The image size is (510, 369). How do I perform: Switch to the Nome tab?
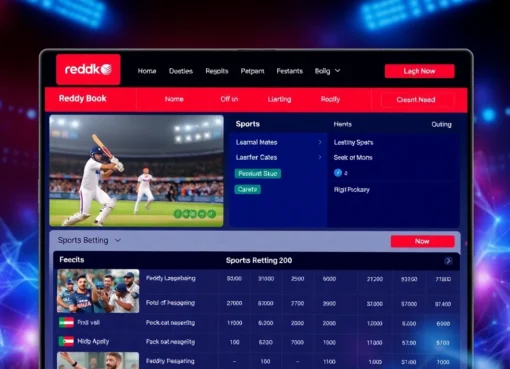click(174, 99)
